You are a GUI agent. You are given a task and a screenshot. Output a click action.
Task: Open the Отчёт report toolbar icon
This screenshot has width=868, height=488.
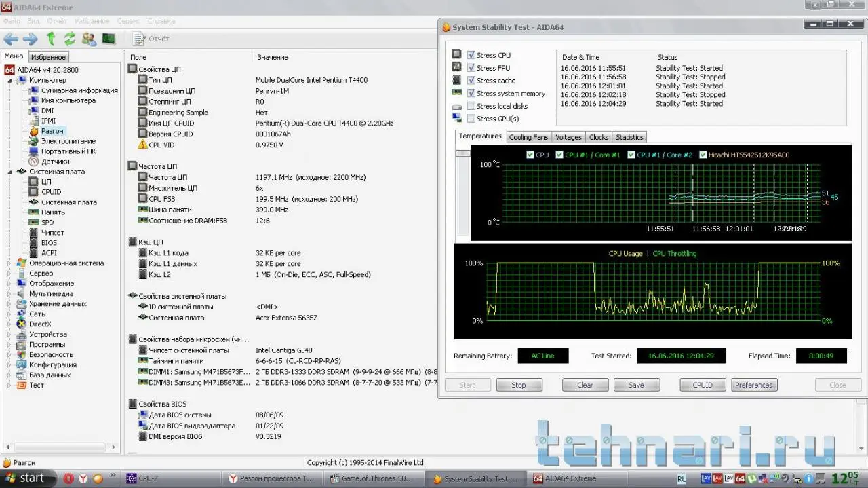[x=151, y=39]
